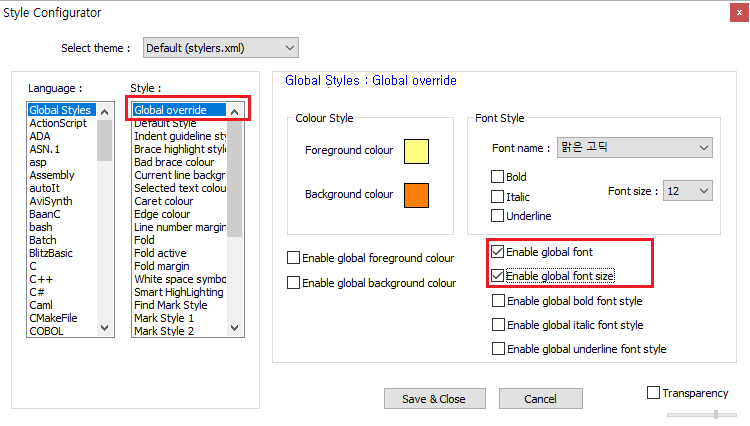Select White space symbol style

[179, 279]
